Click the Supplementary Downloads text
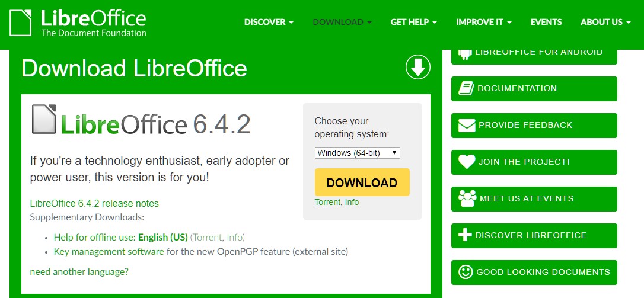This screenshot has height=298, width=644. tap(87, 217)
